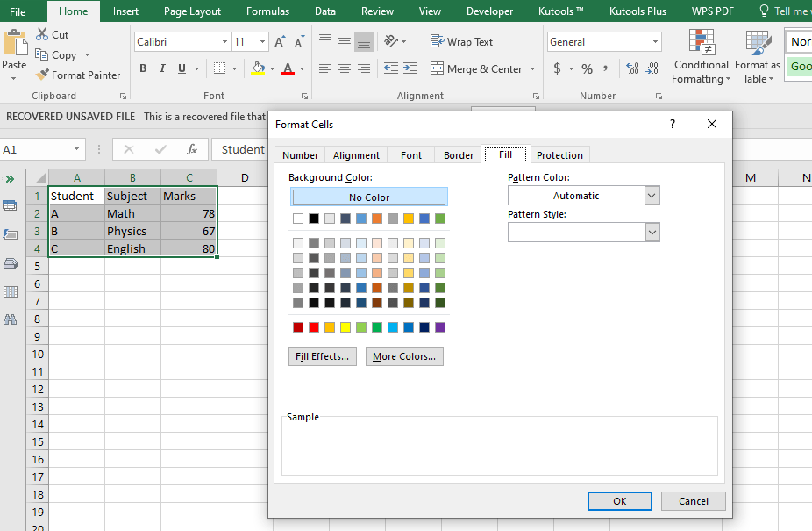Pick the bright yellow standard color swatch
The width and height of the screenshot is (812, 531).
coord(345,327)
